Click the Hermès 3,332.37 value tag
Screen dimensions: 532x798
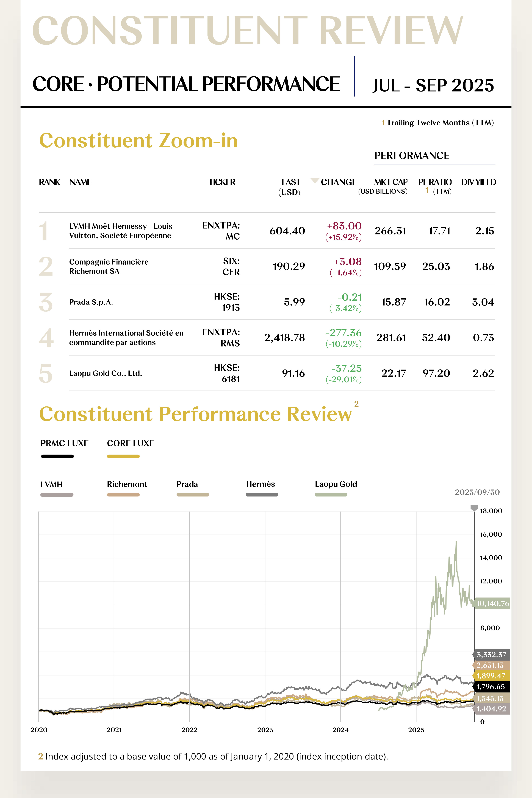click(491, 655)
